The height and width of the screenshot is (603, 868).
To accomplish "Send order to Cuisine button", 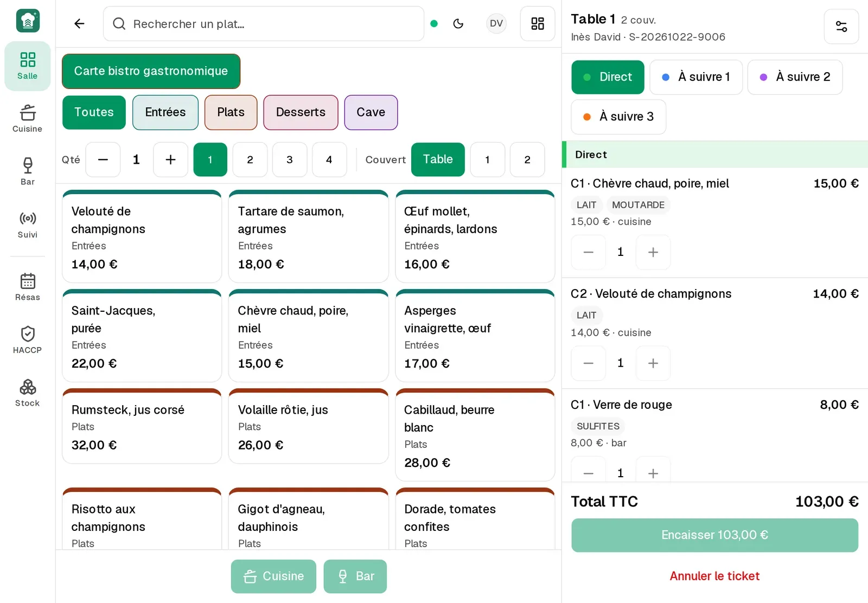I will (x=273, y=576).
